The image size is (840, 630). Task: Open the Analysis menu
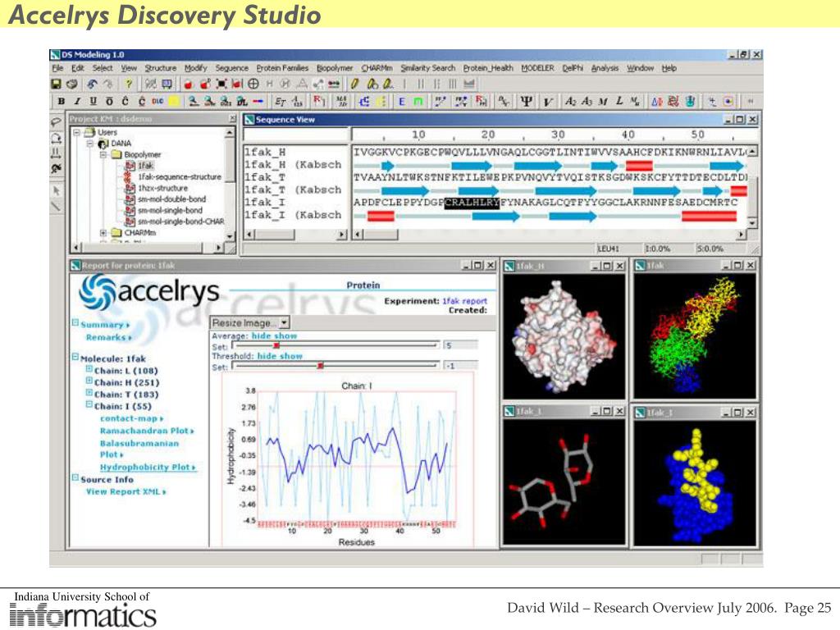(x=605, y=68)
